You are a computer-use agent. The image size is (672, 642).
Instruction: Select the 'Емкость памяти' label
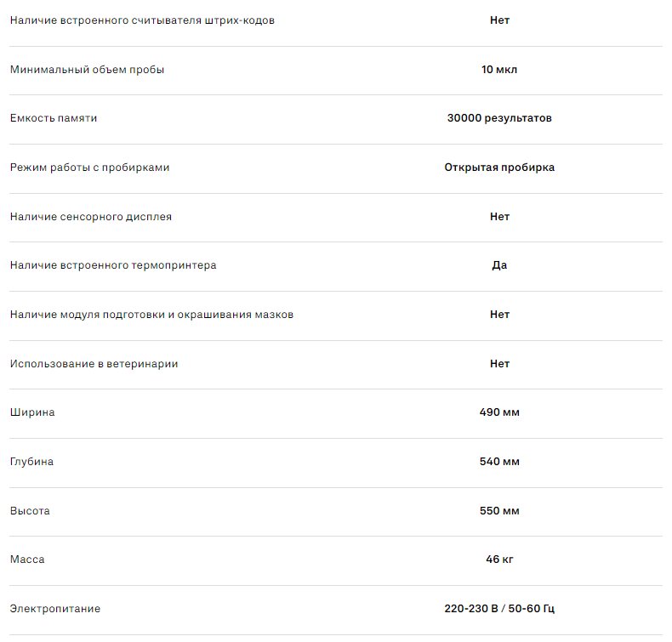54,118
